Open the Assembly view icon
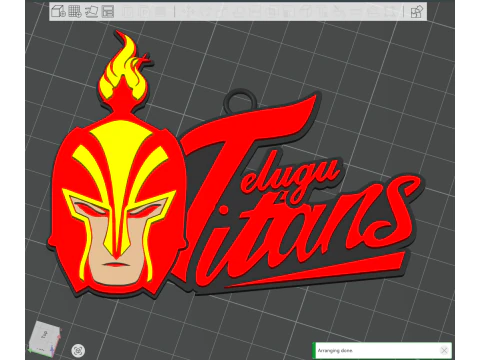The height and width of the screenshot is (360, 480). click(x=416, y=12)
